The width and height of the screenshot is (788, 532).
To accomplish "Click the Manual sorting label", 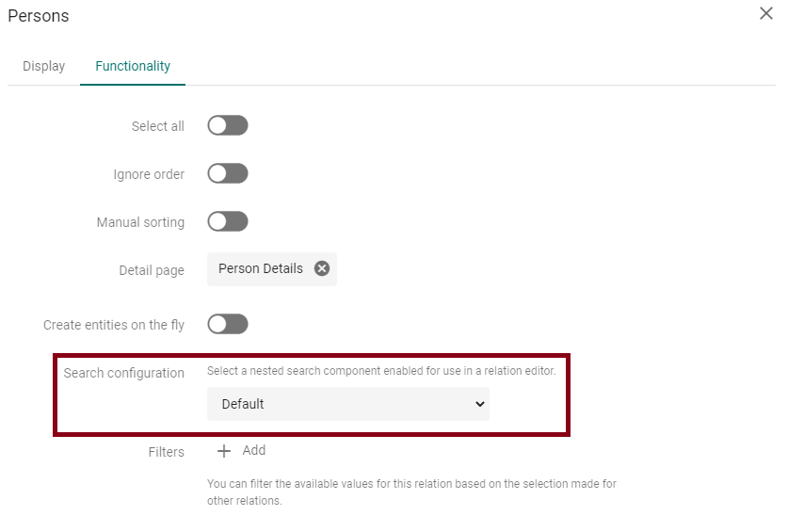I will (x=140, y=222).
